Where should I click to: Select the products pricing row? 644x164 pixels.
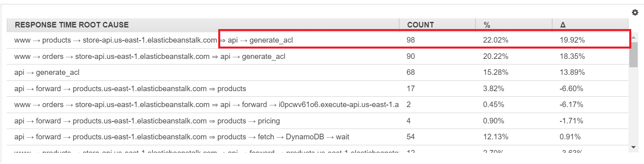[147, 121]
